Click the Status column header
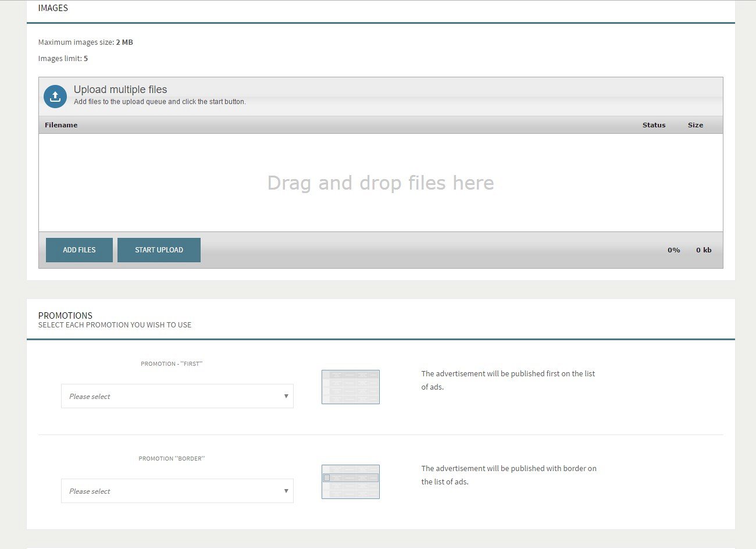Image resolution: width=756 pixels, height=549 pixels. coord(654,125)
